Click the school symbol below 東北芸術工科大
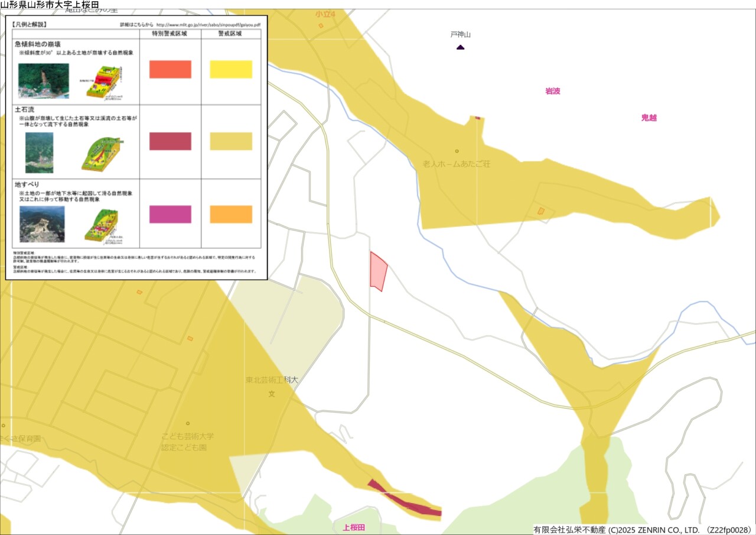 tap(272, 394)
